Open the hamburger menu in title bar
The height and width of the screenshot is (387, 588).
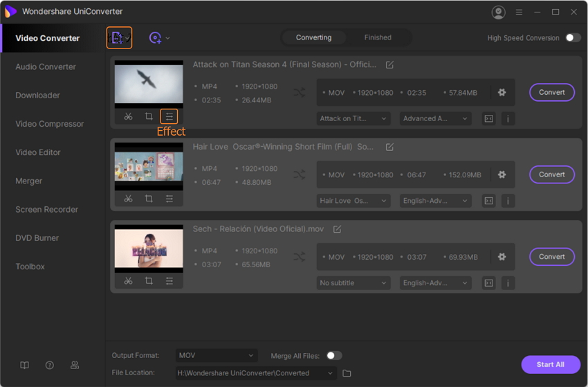point(519,12)
